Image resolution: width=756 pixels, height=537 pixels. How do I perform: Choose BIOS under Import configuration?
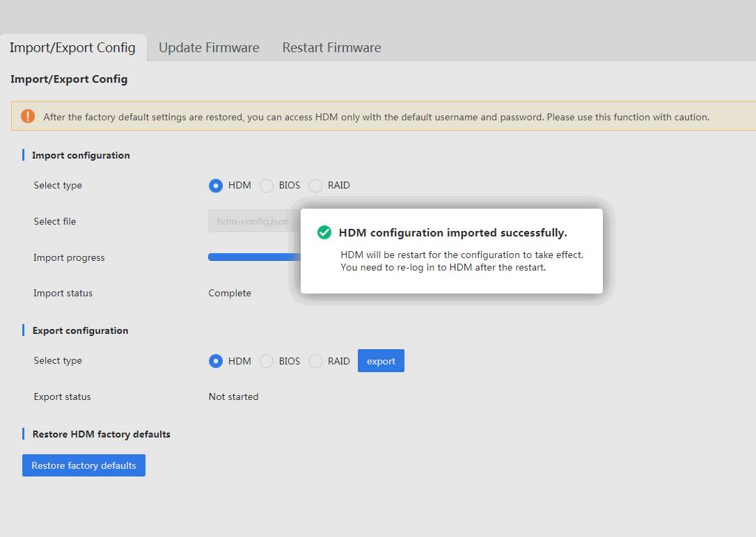pos(267,186)
